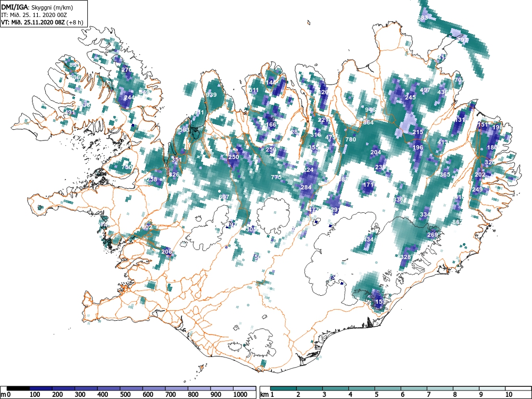Click the visibility value "326"
Screen dimensions: 532x399
click(174, 174)
